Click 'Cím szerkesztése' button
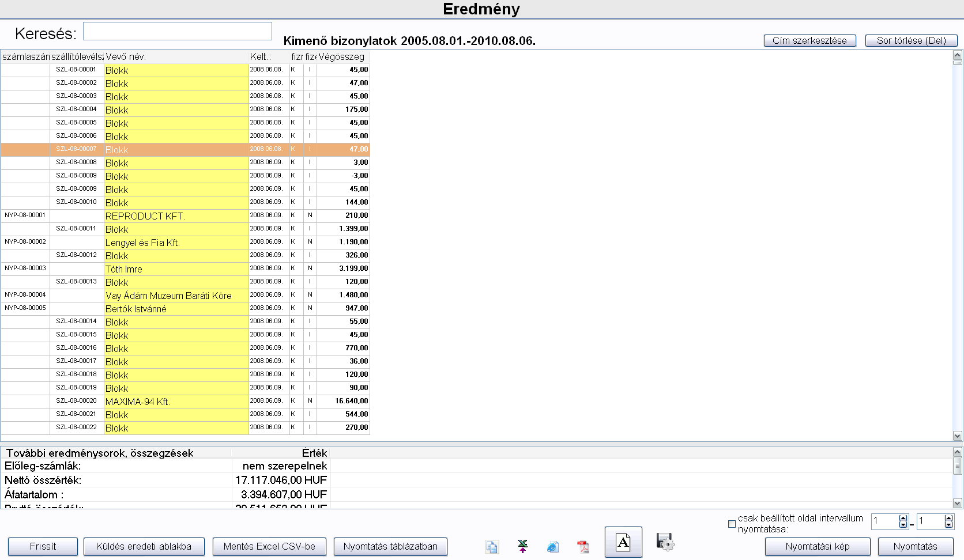Screen dimensions: 964x560 coord(810,40)
